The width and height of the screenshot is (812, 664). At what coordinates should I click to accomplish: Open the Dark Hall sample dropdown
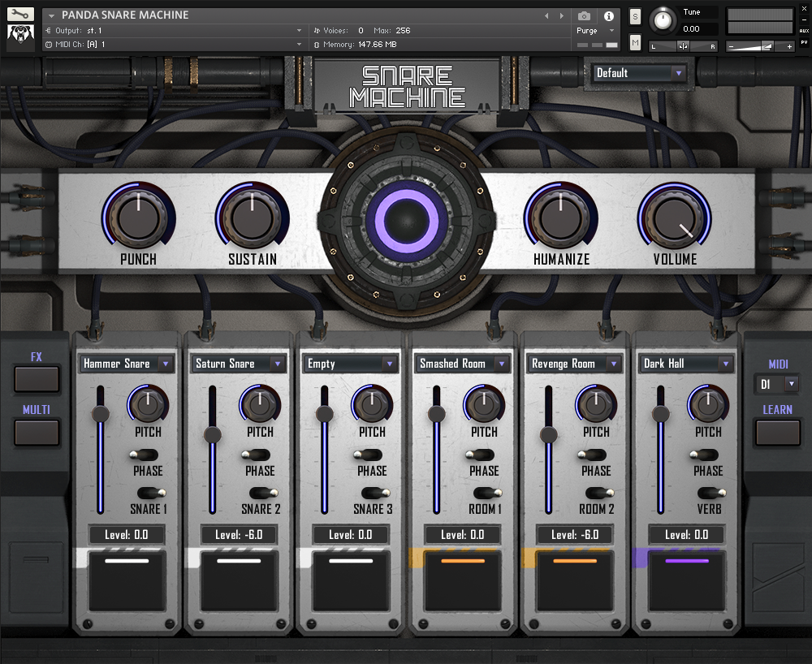tap(687, 364)
